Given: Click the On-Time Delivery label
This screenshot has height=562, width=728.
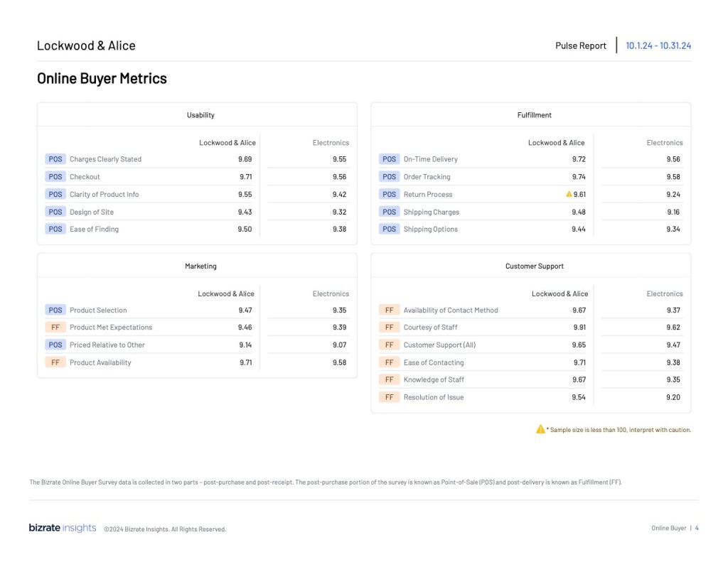Looking at the screenshot, I should click(430, 159).
